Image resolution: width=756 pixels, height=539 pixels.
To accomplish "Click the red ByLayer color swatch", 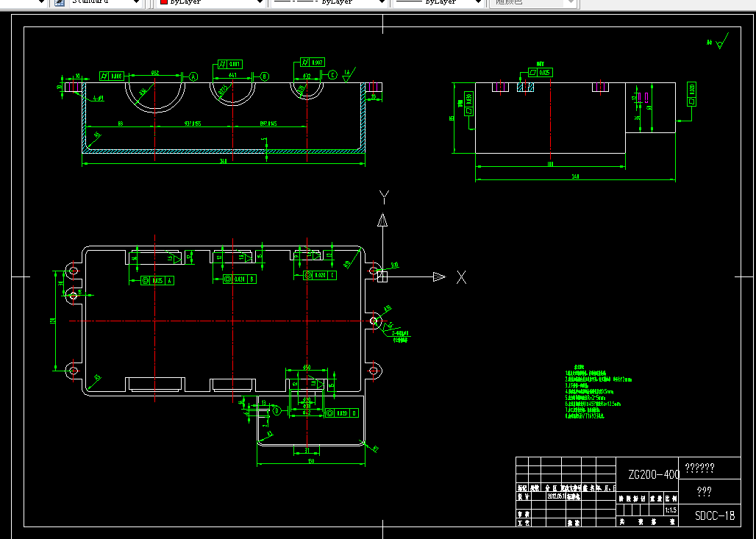I will (x=163, y=2).
